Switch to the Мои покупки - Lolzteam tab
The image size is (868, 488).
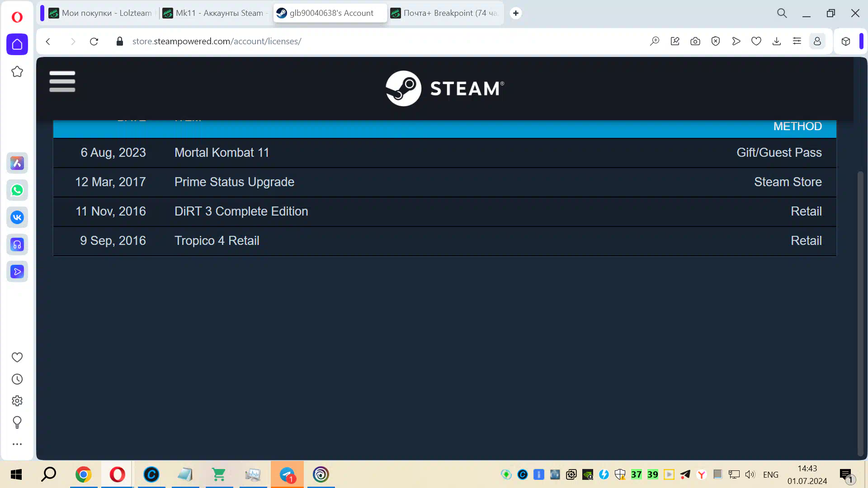100,13
